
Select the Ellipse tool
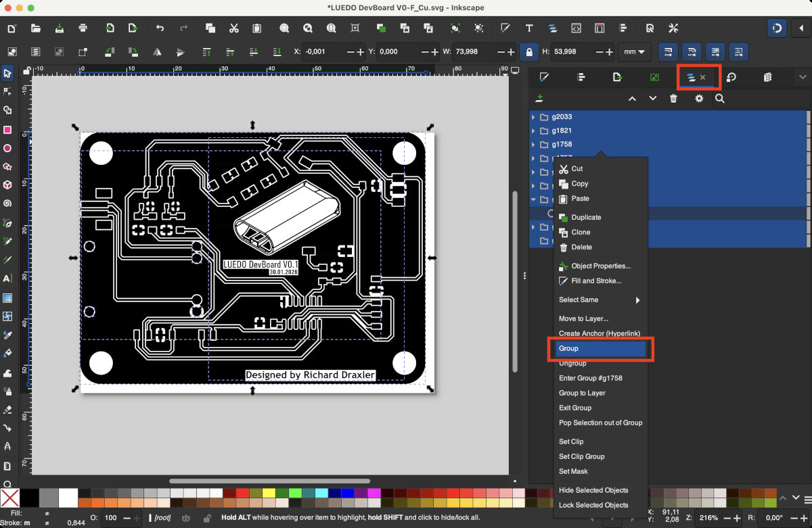[7, 148]
